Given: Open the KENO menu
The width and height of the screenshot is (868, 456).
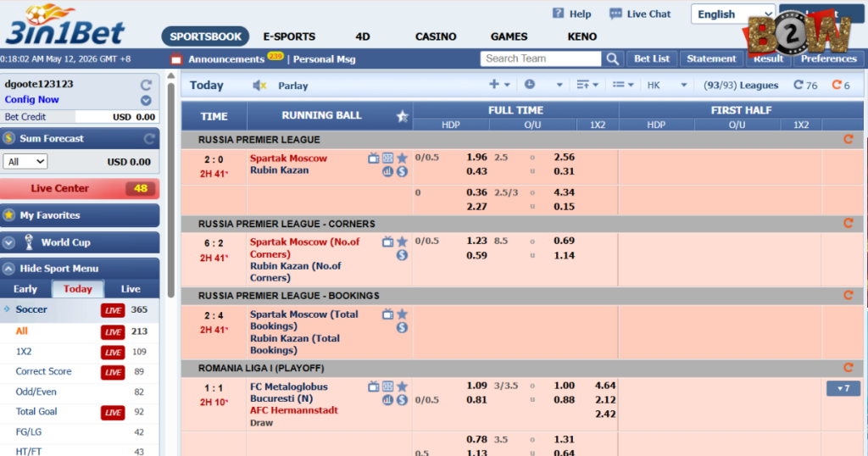Looking at the screenshot, I should (x=581, y=36).
